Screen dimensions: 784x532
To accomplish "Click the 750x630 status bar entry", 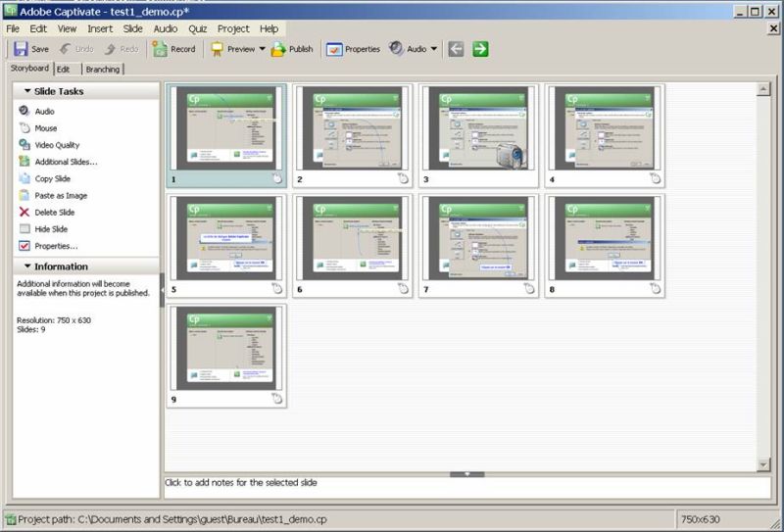I will 700,519.
